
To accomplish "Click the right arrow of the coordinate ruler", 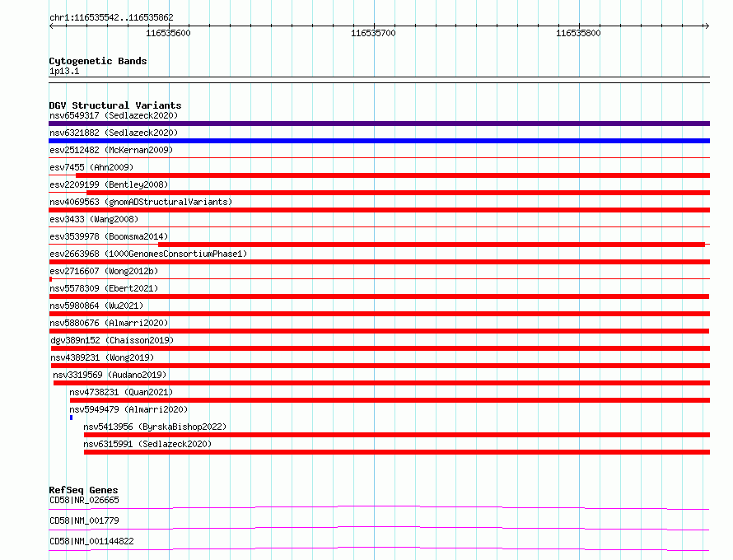I will [x=707, y=26].
